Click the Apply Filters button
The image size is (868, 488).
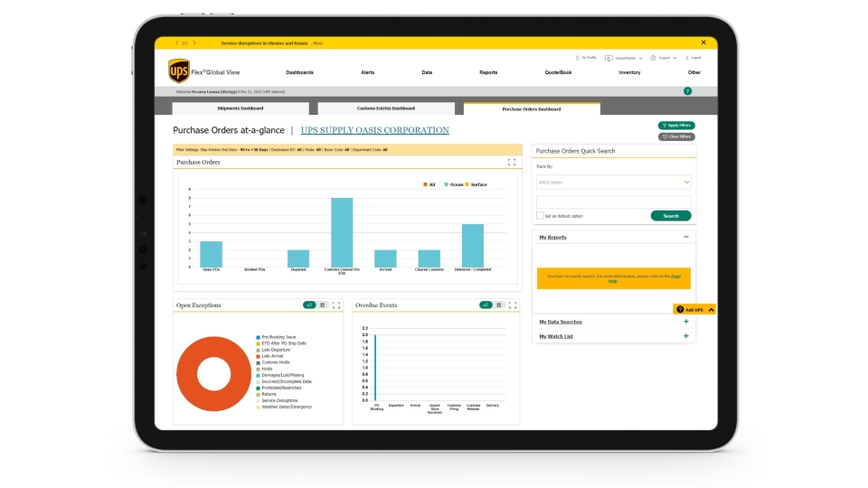pyautogui.click(x=676, y=126)
